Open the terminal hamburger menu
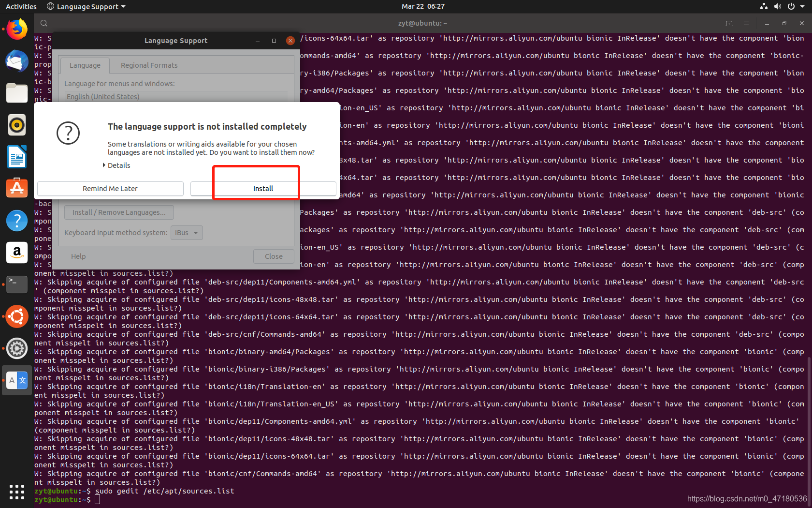Viewport: 812px width, 508px height. point(746,23)
